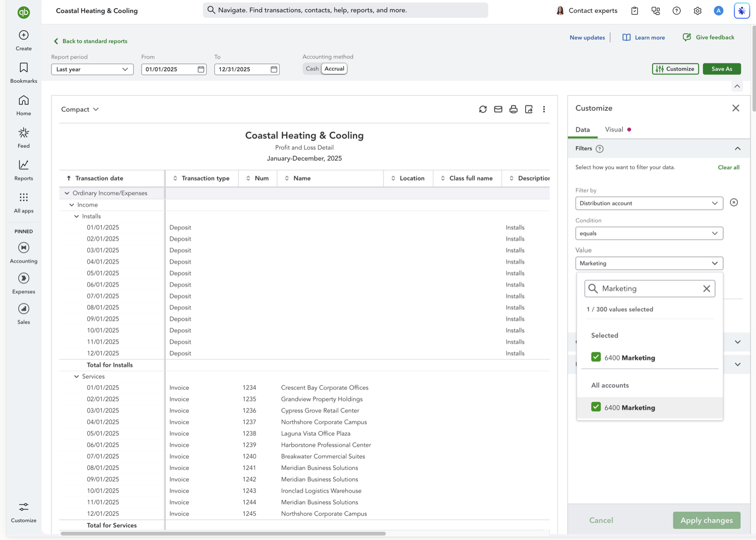The height and width of the screenshot is (540, 756).
Task: Open the Create plus icon
Action: pyautogui.click(x=24, y=35)
